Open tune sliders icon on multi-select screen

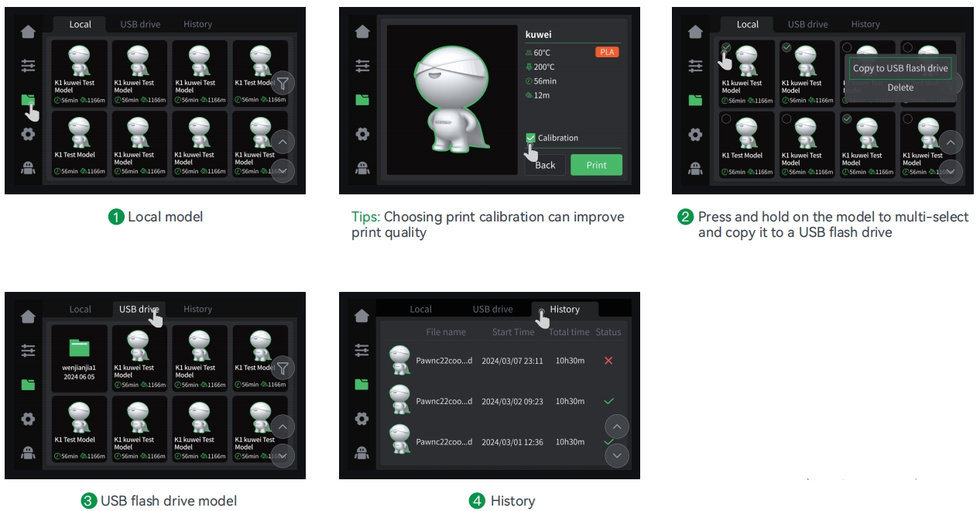(695, 66)
